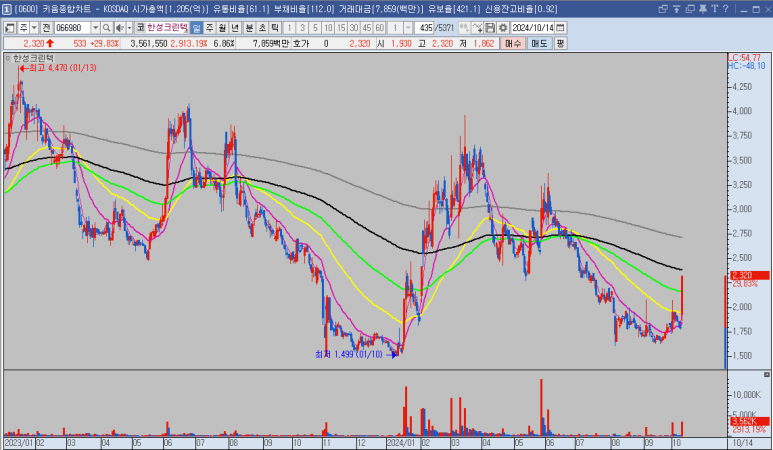The width and height of the screenshot is (773, 450).
Task: Click the current price 2,320 with up arrow
Action: pos(38,44)
